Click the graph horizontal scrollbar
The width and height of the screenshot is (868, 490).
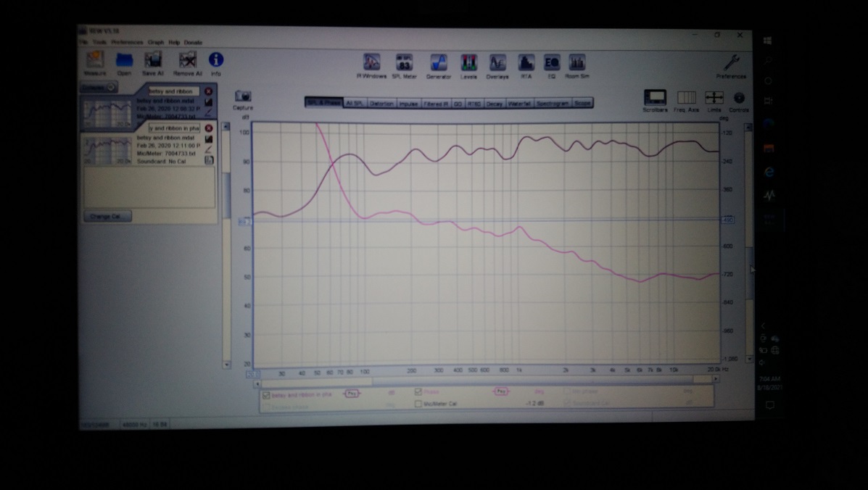tap(486, 381)
